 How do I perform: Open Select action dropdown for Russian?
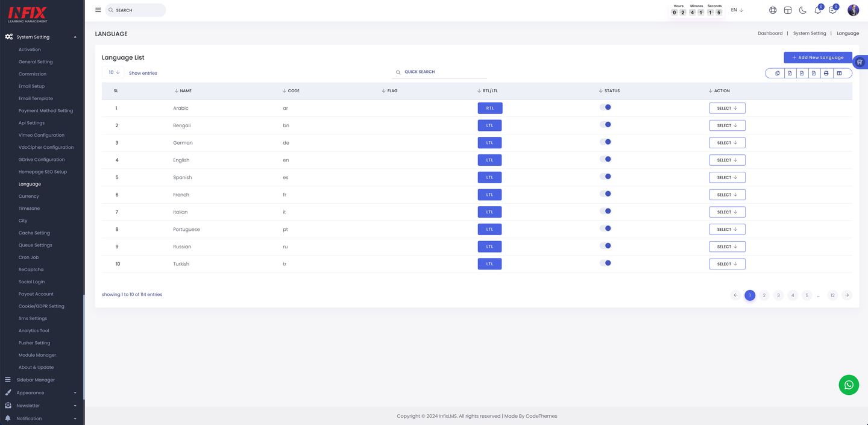(x=727, y=247)
